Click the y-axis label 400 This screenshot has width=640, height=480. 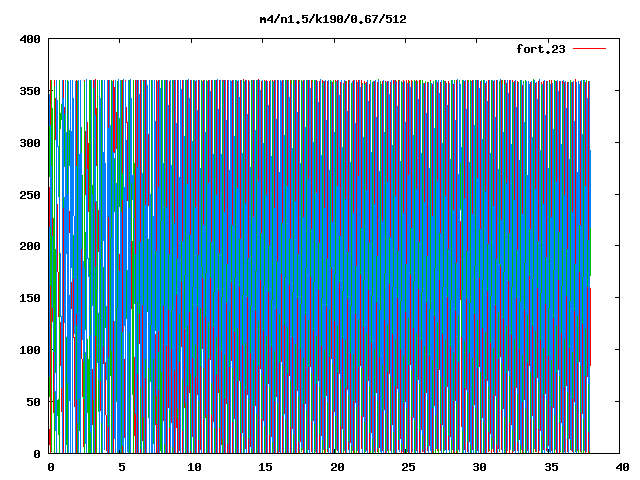click(x=30, y=39)
